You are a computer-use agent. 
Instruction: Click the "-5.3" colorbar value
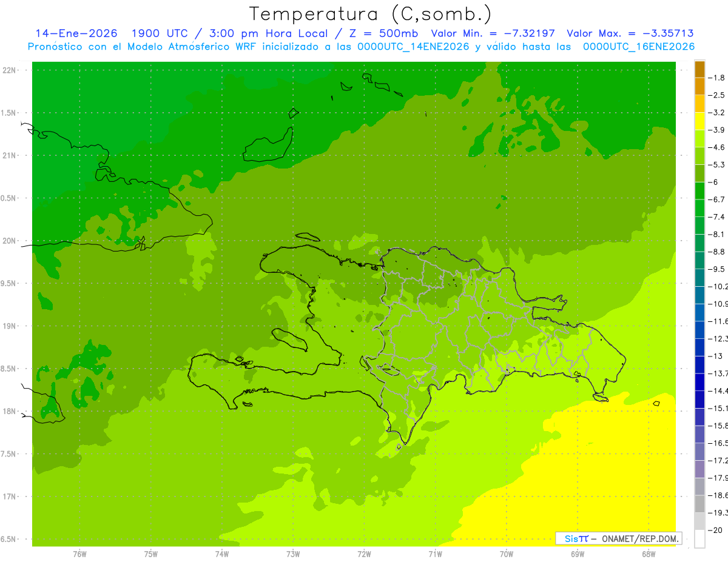coord(716,165)
